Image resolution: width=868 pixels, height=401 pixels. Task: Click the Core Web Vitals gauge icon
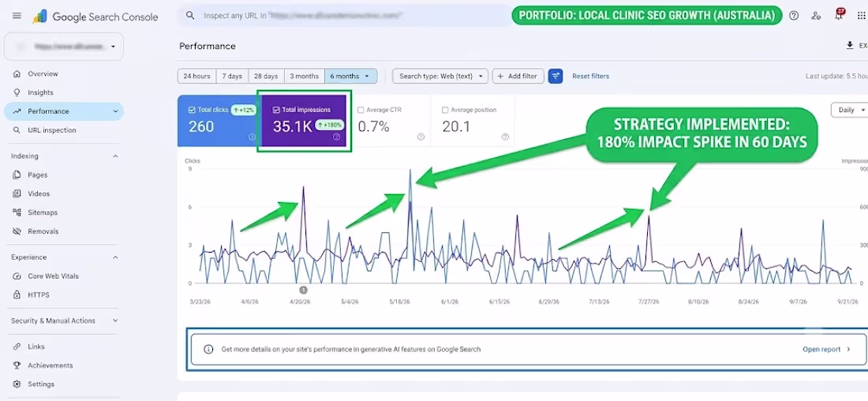point(17,276)
